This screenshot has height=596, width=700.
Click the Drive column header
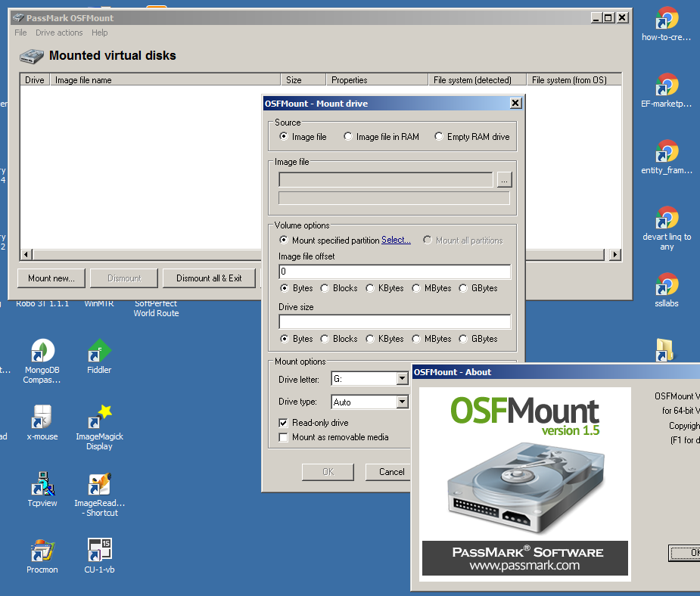(x=35, y=80)
